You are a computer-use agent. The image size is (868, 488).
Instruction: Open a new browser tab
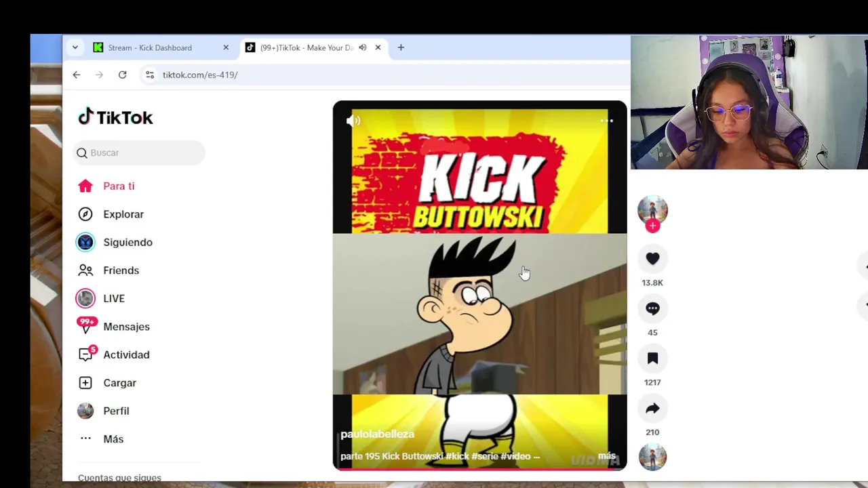pyautogui.click(x=401, y=47)
